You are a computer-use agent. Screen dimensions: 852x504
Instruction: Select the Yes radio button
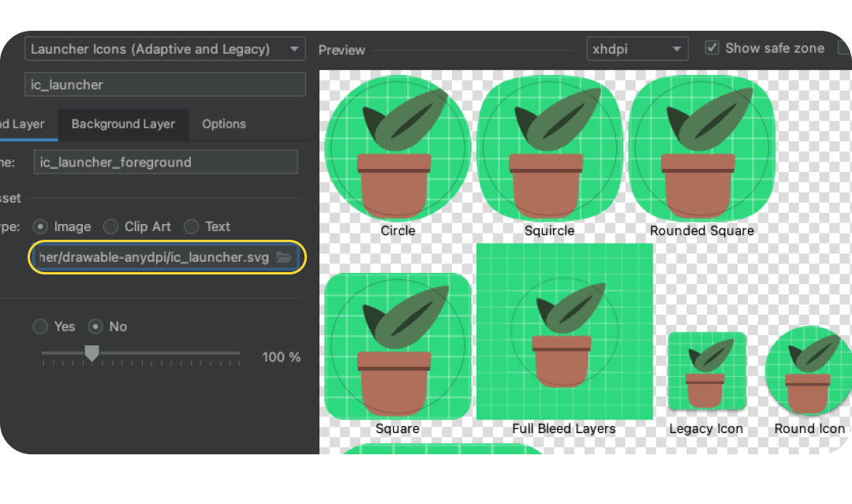pos(40,327)
